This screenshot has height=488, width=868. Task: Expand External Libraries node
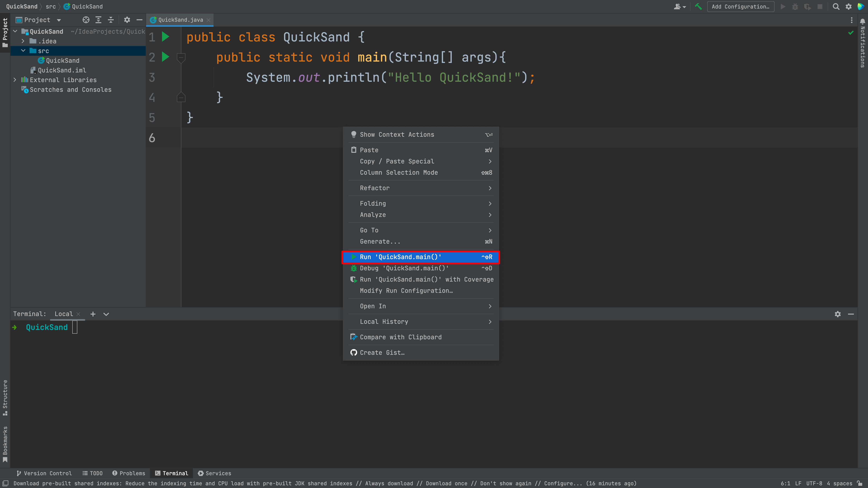(15, 80)
